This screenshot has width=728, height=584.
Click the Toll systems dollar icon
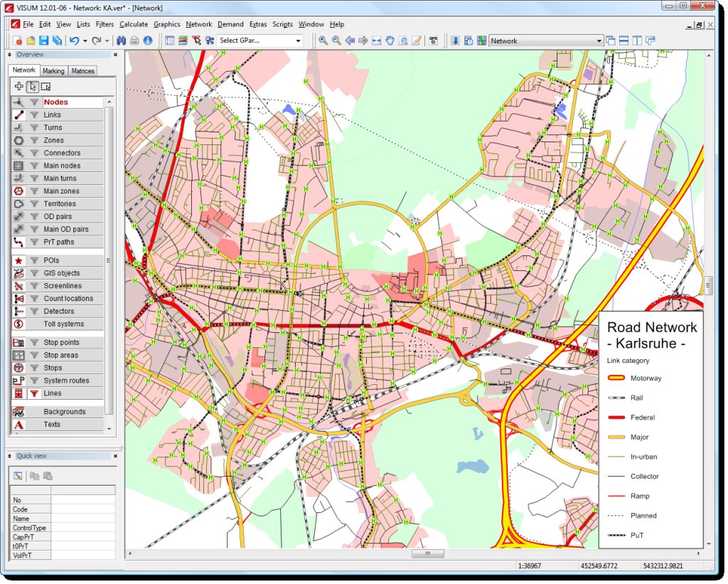tap(19, 324)
